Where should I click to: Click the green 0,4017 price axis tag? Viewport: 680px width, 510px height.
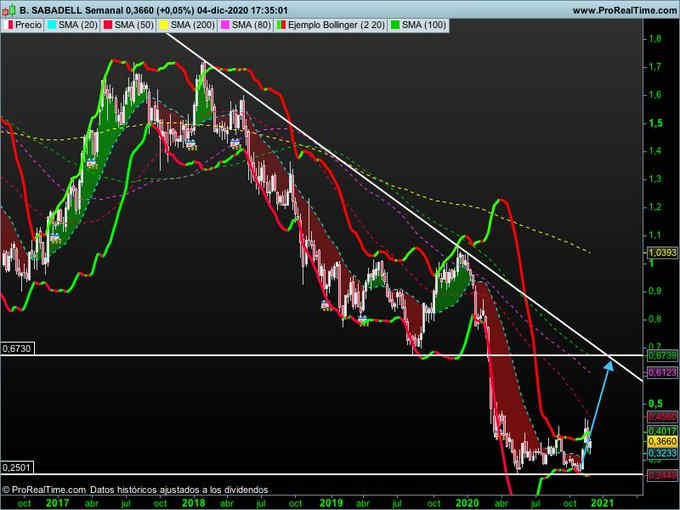662,431
